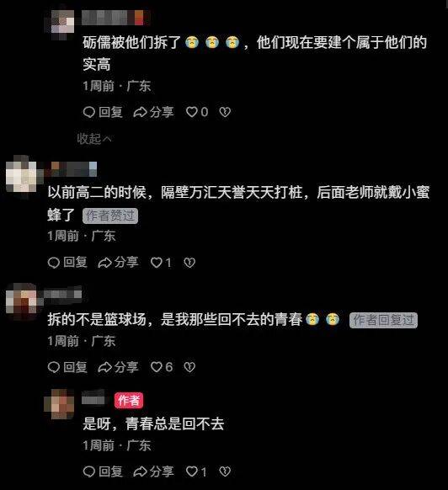Share the author's 是呀 reply

tap(153, 471)
